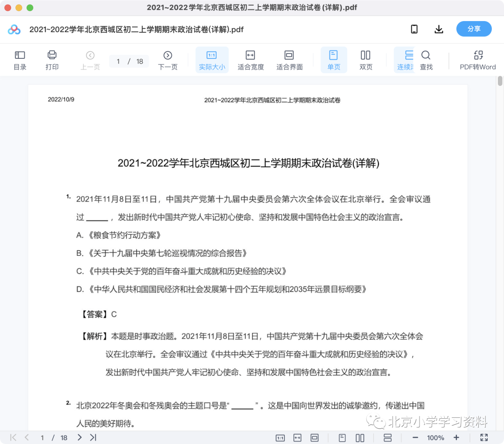504x444 pixels.
Task: Click the 100% zoom level value
Action: 435,437
